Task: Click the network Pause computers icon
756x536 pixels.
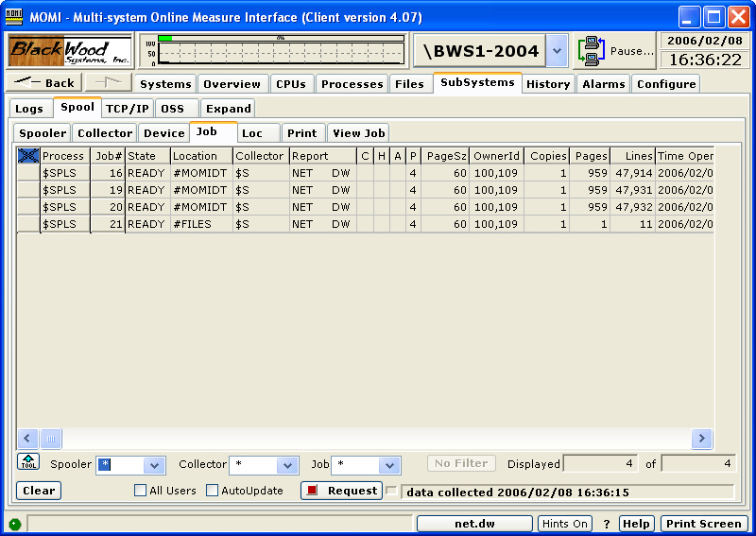Action: coord(592,51)
